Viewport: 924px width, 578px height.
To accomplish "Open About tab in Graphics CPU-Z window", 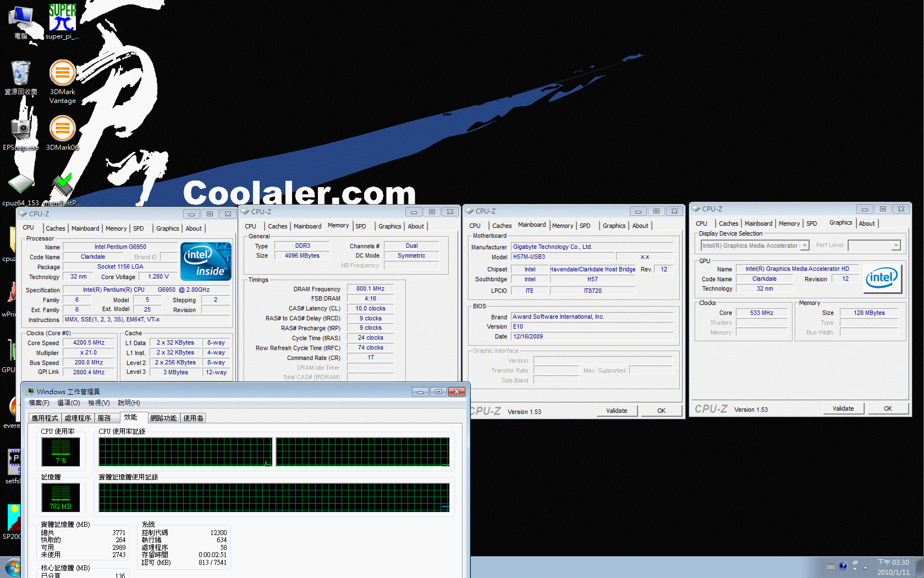I will 867,223.
